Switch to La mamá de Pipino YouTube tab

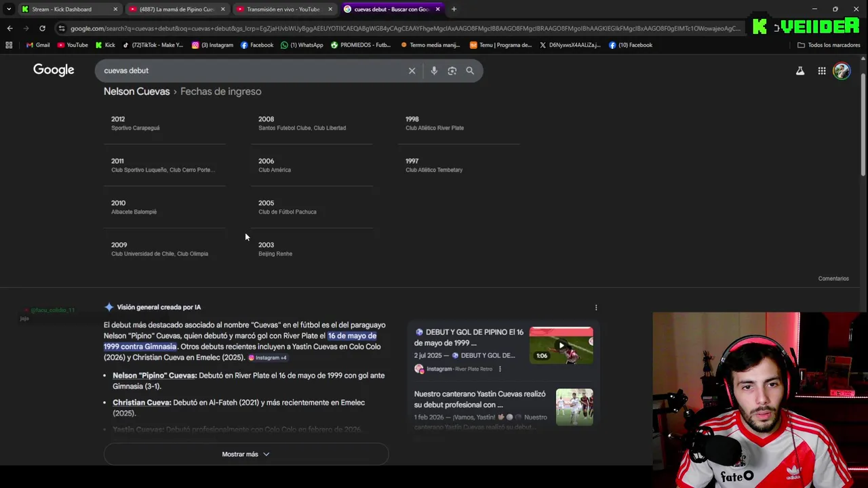(x=176, y=9)
